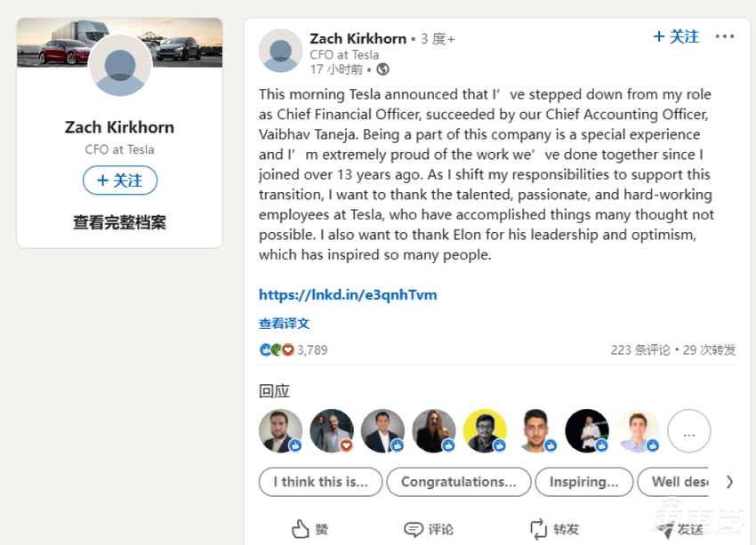The height and width of the screenshot is (545, 756).
Task: Open the lnkd.in/e3qnhTvm link
Action: click(x=348, y=294)
